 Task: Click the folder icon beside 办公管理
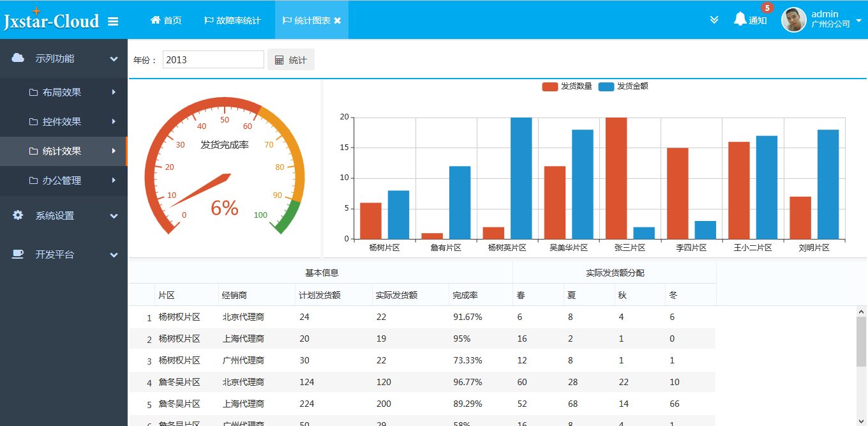coord(33,181)
